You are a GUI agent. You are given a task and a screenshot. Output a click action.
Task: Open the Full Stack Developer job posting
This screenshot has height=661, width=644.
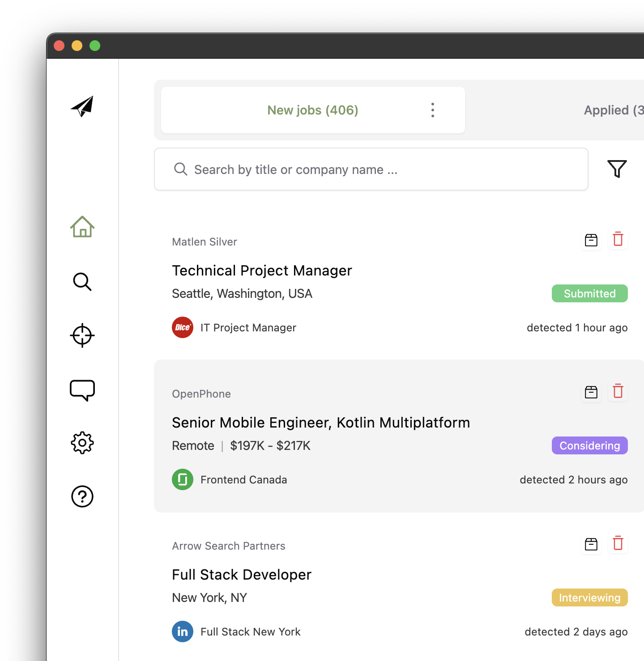[241, 574]
